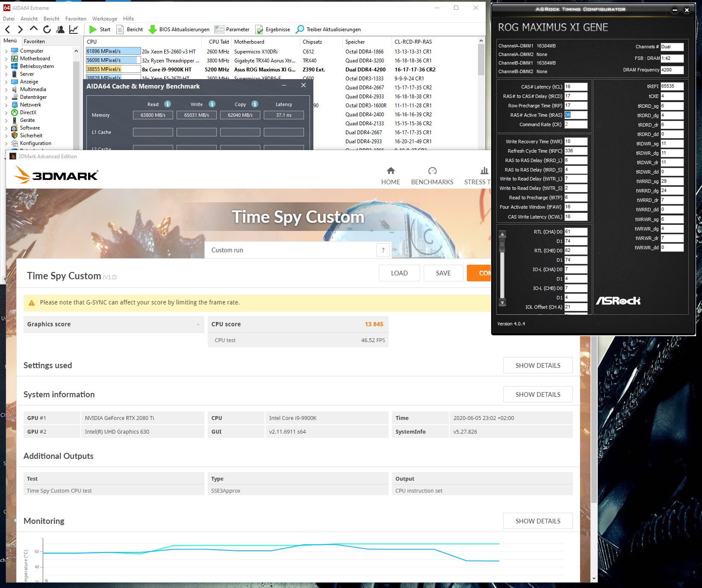
Task: Click Treiber Aktualisierungen search icon
Action: coord(300,29)
